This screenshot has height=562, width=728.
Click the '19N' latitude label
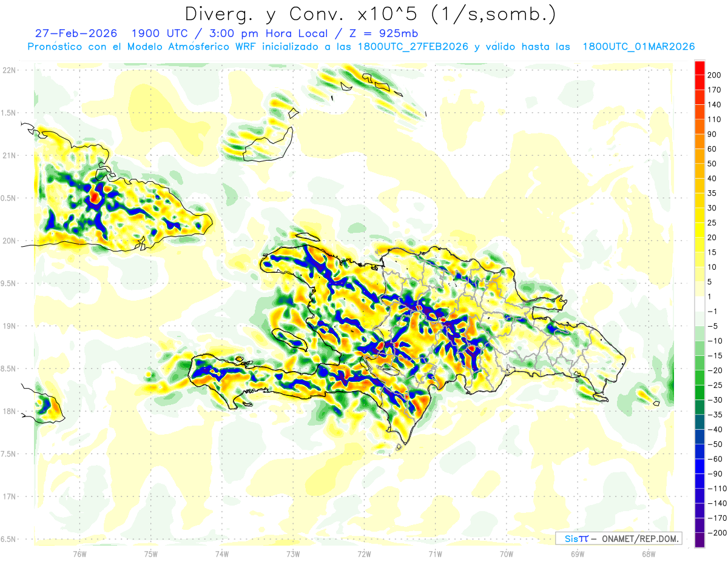click(x=9, y=326)
